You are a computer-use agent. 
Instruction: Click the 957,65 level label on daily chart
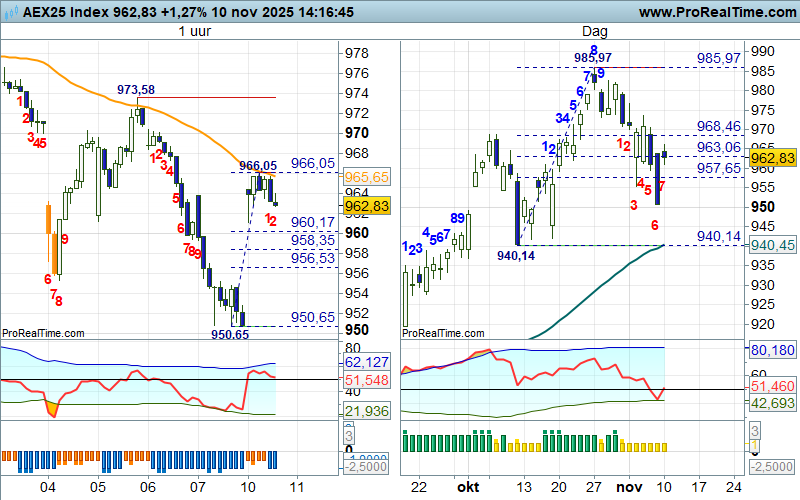pos(718,168)
